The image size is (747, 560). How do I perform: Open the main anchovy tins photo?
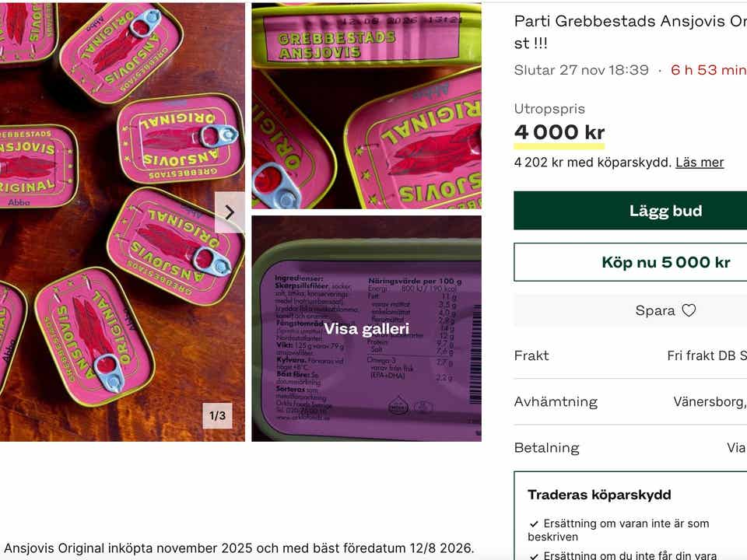tap(122, 222)
